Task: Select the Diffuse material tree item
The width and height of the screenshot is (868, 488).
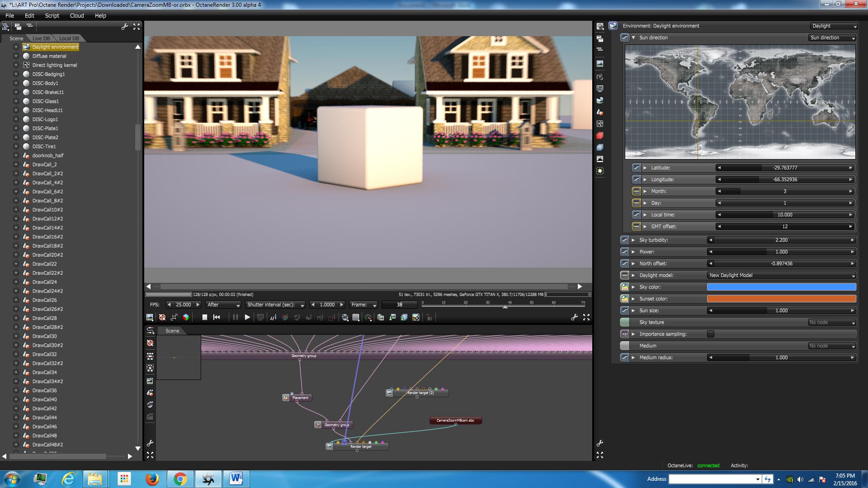Action: [49, 56]
